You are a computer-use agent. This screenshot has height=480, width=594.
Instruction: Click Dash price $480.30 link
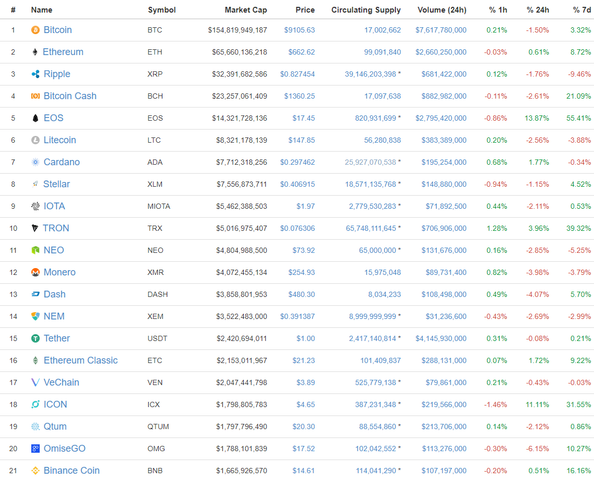[302, 294]
